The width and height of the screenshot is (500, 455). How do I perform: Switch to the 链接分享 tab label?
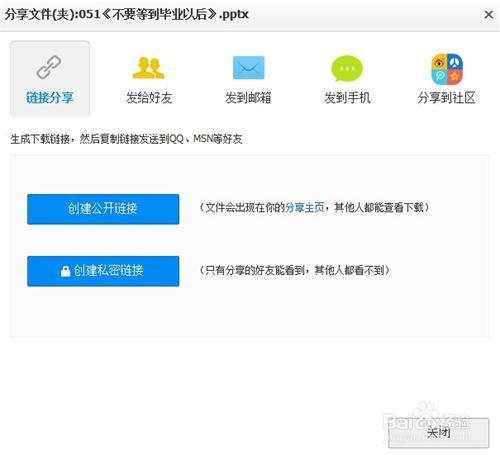pos(50,98)
